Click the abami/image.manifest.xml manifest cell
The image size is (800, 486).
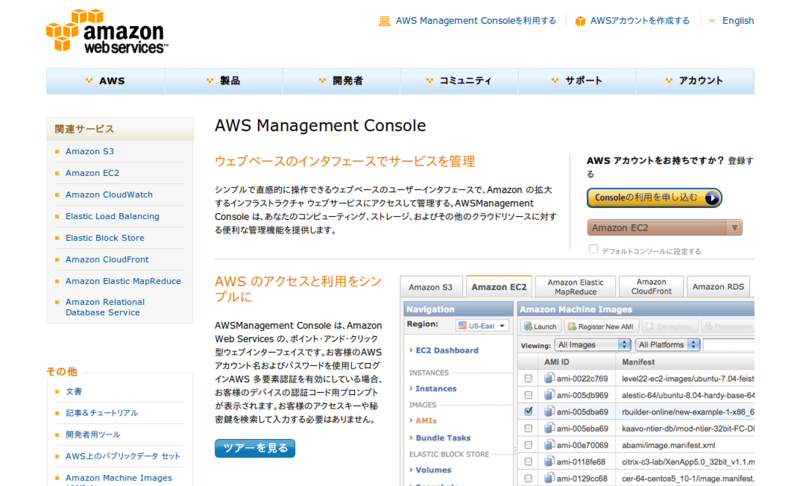[x=668, y=445]
